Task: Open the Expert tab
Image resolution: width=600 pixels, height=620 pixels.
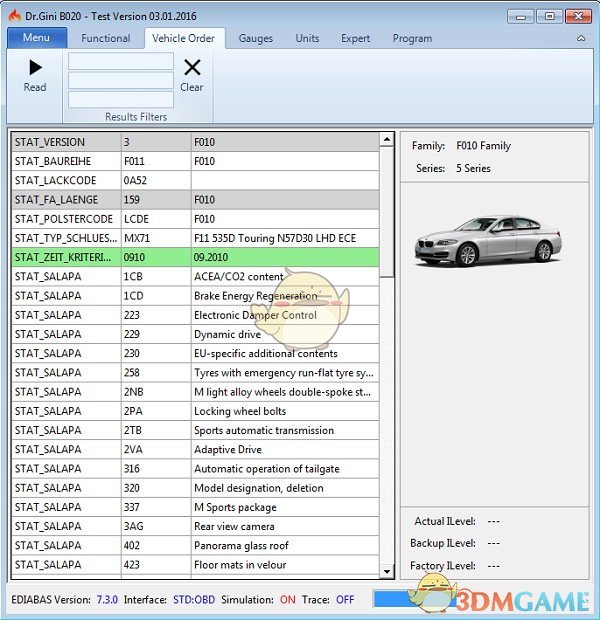Action: click(356, 38)
